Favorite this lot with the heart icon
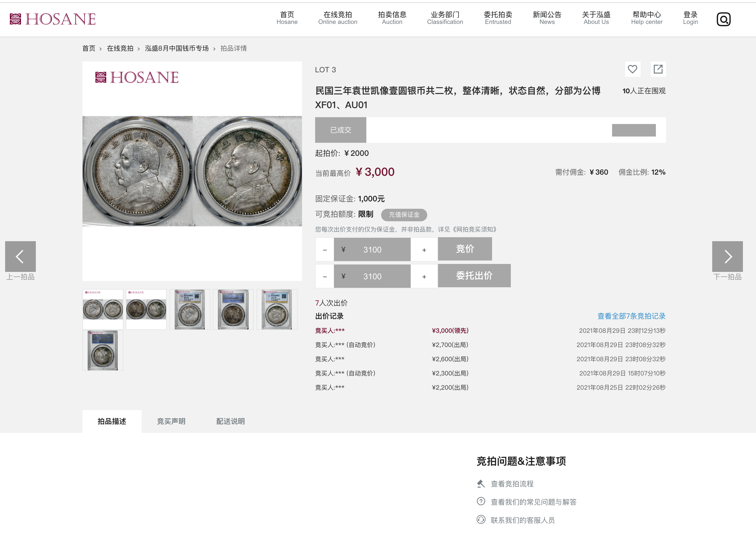756x533 pixels. pyautogui.click(x=632, y=69)
